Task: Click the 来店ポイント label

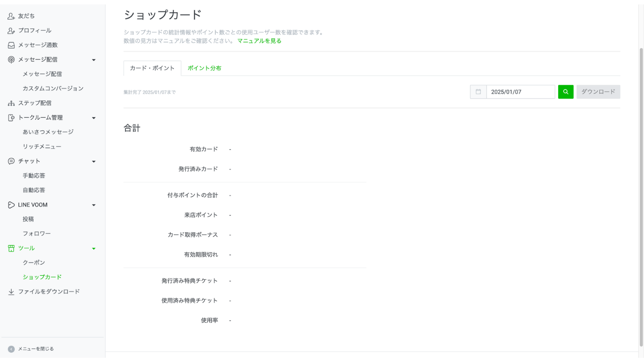Action: (x=201, y=215)
